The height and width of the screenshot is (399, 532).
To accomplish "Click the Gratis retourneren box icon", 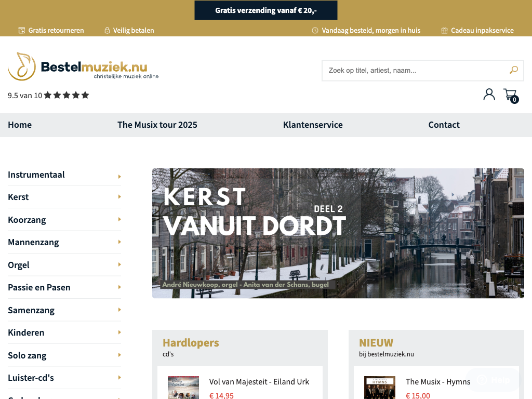I will tap(22, 30).
